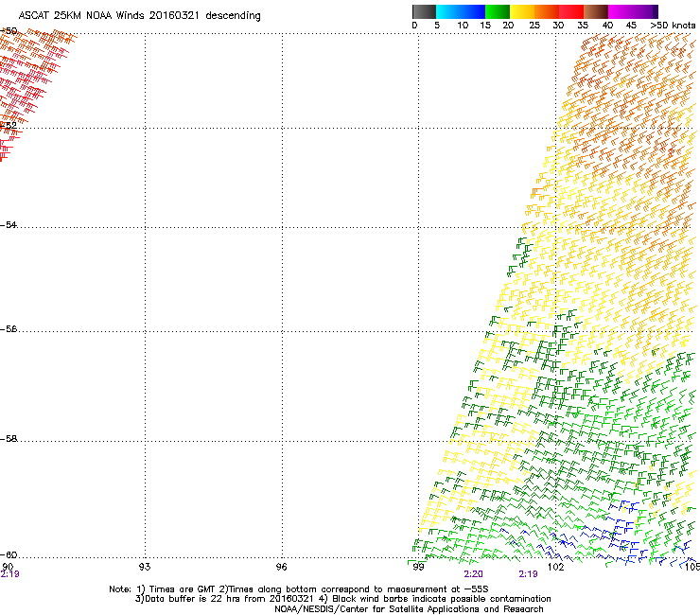Select the yellow 20-25 knots legend segment
The image size is (700, 615).
point(522,11)
